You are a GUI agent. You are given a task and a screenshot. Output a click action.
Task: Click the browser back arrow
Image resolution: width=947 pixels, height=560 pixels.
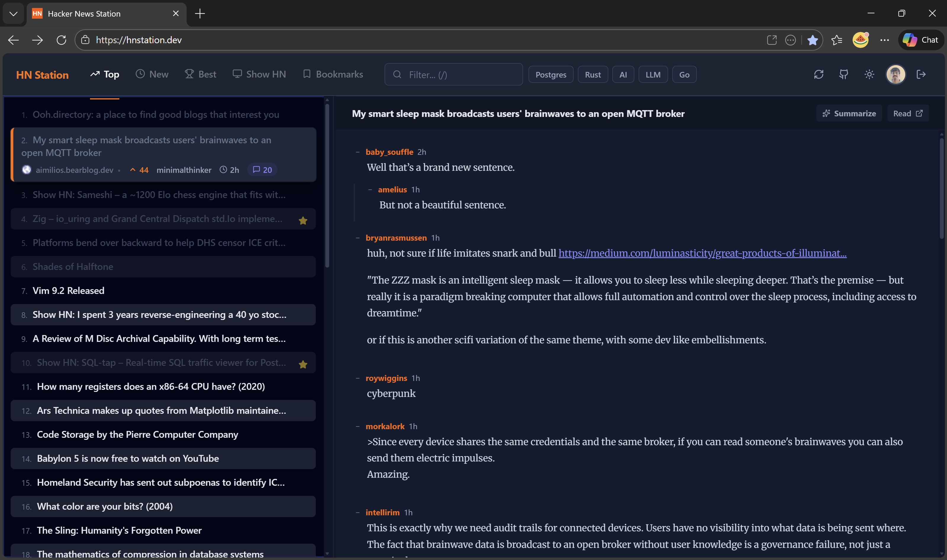tap(14, 40)
